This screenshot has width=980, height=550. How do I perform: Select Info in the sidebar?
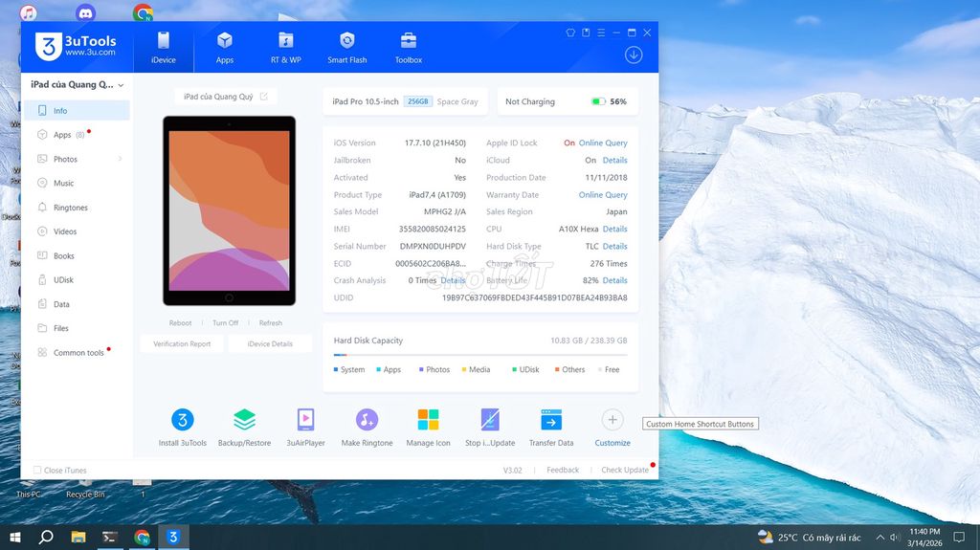coord(77,111)
